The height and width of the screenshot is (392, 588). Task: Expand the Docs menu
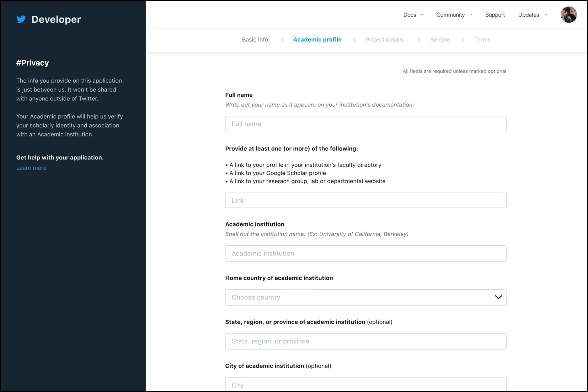coord(413,15)
